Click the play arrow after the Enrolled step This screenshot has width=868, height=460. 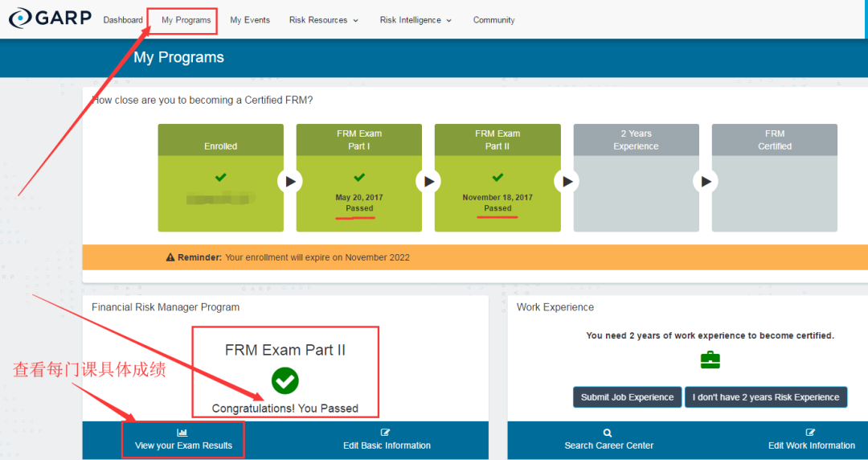[x=290, y=181]
